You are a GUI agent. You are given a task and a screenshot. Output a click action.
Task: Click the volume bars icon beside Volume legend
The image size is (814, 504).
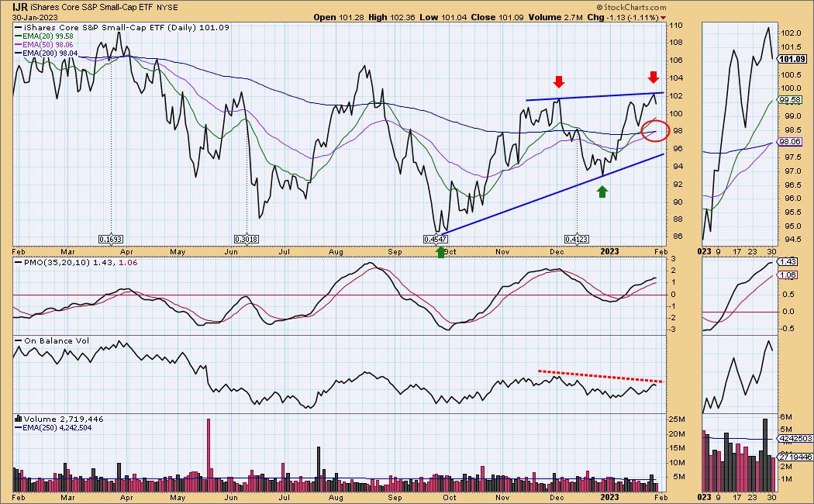18,419
